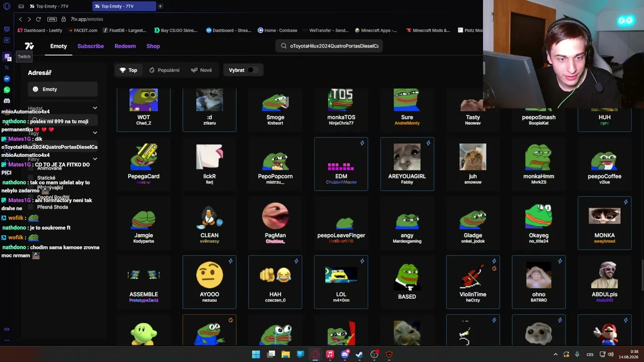Check the Překrývající filter checkbox
This screenshot has height=362, width=644.
pyautogui.click(x=31, y=188)
